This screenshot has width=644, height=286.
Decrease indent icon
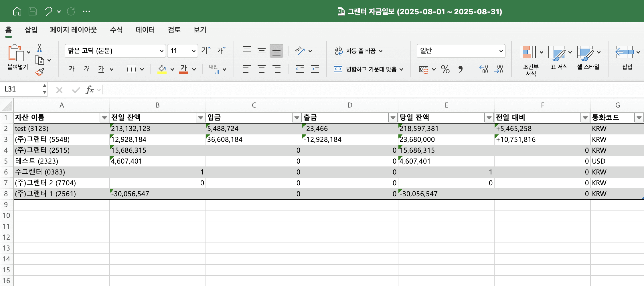click(300, 69)
